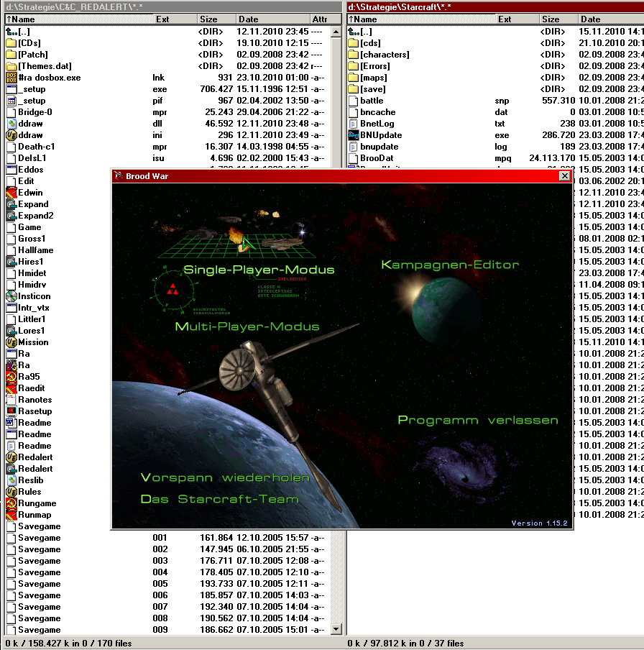Select the ddraw dll file icon

11,124
